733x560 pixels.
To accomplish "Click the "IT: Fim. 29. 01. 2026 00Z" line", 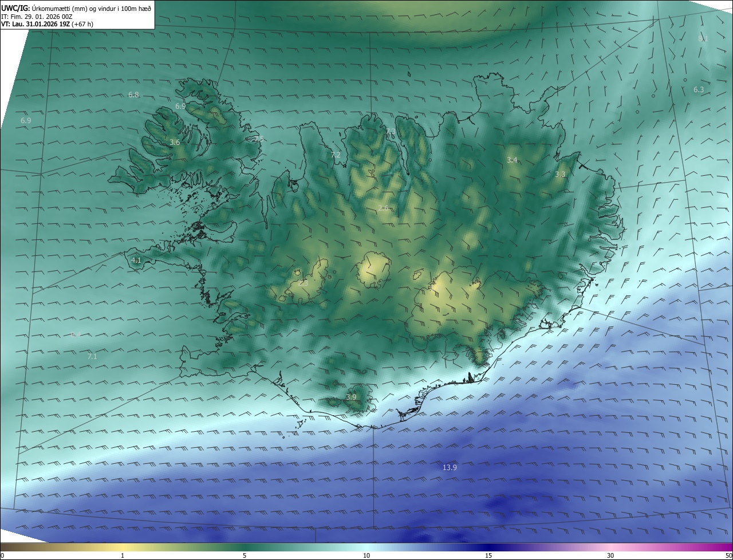I will click(37, 16).
